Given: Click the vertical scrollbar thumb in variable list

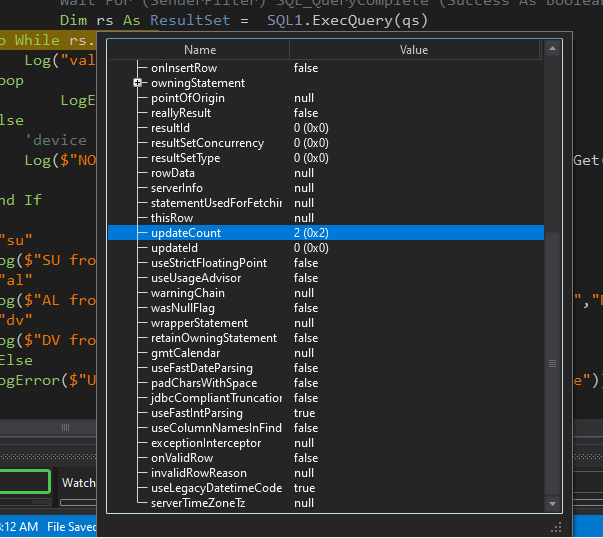Looking at the screenshot, I should (x=552, y=363).
